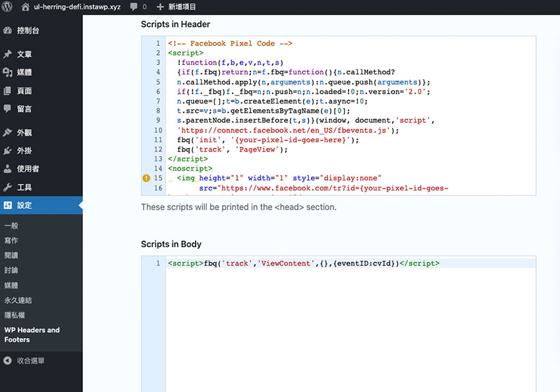
Task: Click the comment icon in sidebar
Action: [7, 109]
